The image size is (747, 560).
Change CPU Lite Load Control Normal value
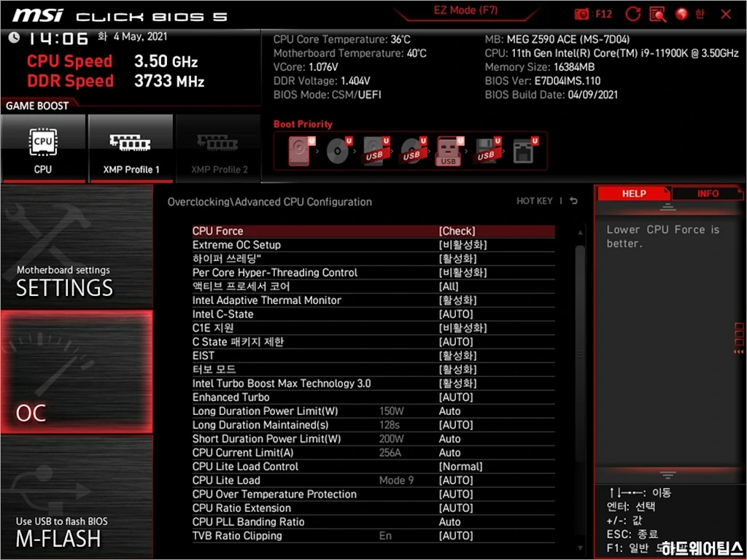click(x=461, y=466)
